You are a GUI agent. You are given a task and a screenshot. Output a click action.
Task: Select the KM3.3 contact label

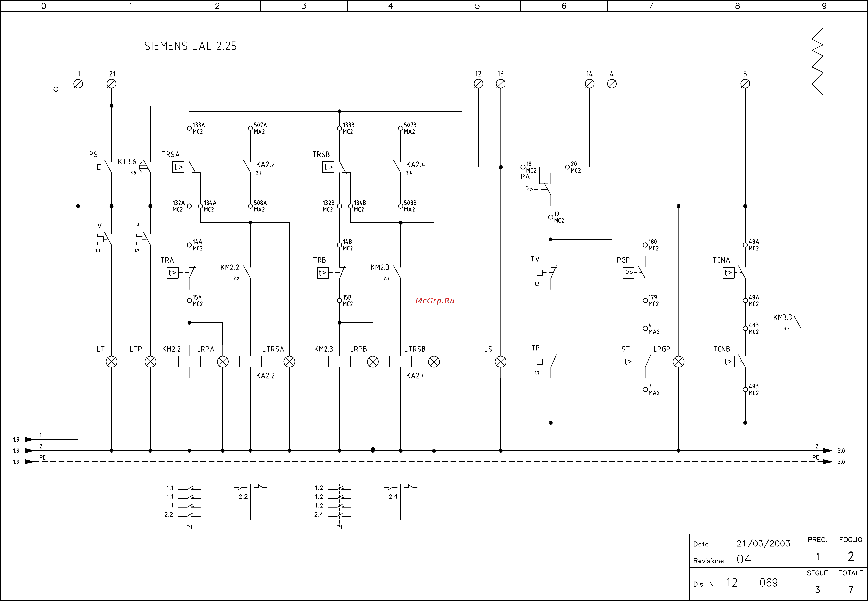tap(783, 317)
